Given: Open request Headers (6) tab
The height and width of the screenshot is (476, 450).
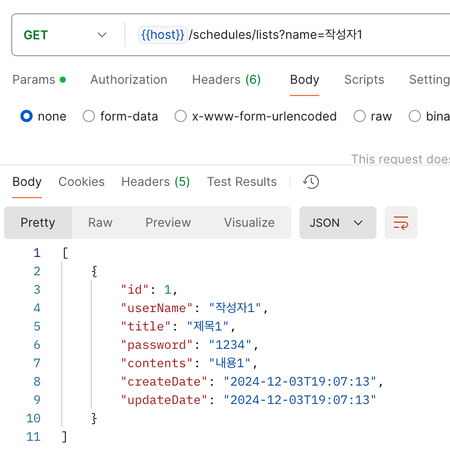Looking at the screenshot, I should click(226, 80).
